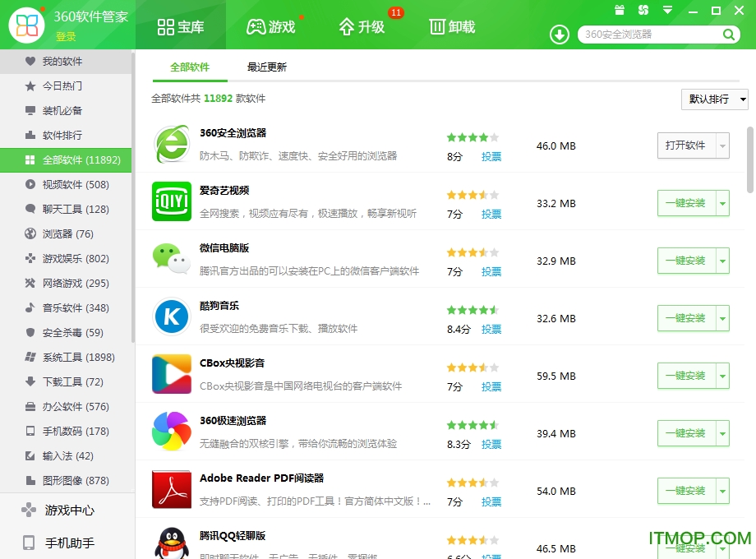Expand install options arrow for 爱奇艺视频
The height and width of the screenshot is (559, 756).
coord(723,203)
